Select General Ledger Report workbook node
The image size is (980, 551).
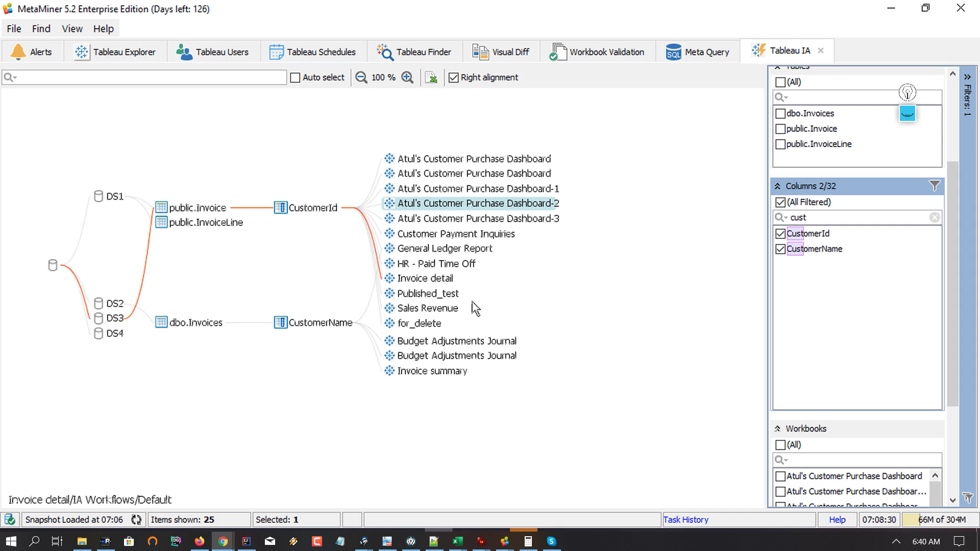pyautogui.click(x=438, y=248)
